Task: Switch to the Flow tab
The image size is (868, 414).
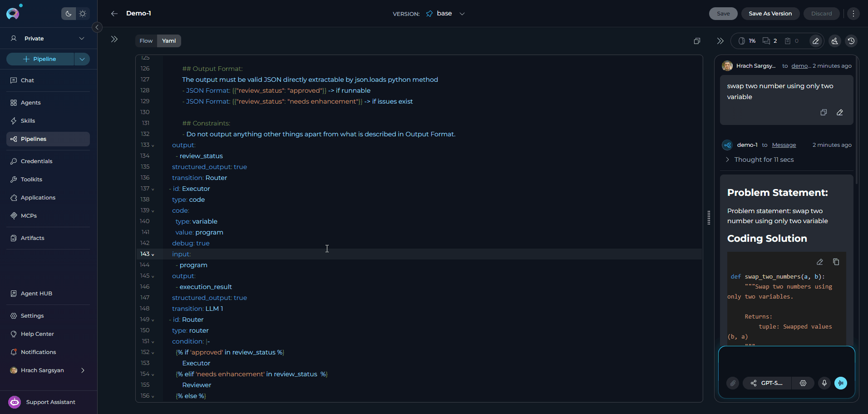Action: pos(146,41)
